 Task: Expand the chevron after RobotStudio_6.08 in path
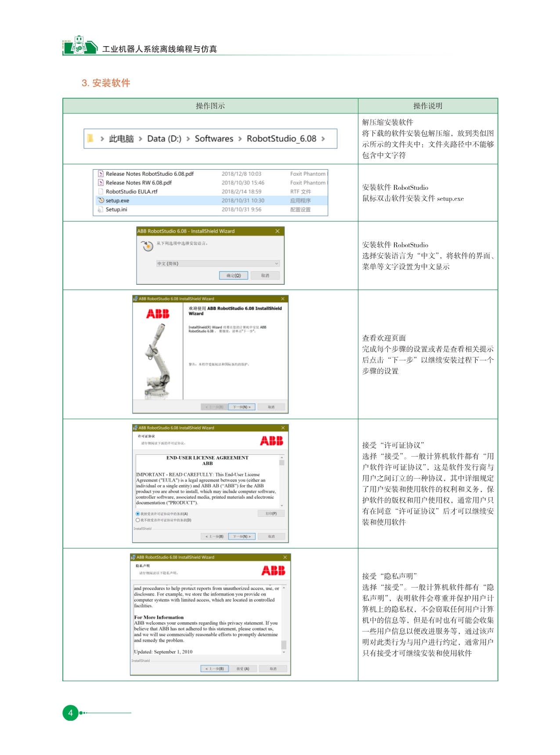coord(323,139)
